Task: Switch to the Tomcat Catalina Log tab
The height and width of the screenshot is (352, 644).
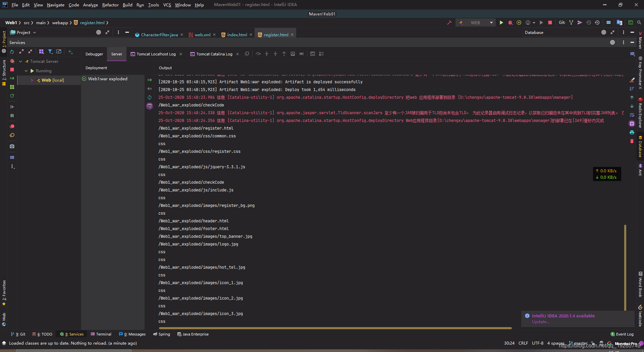Action: pyautogui.click(x=214, y=54)
